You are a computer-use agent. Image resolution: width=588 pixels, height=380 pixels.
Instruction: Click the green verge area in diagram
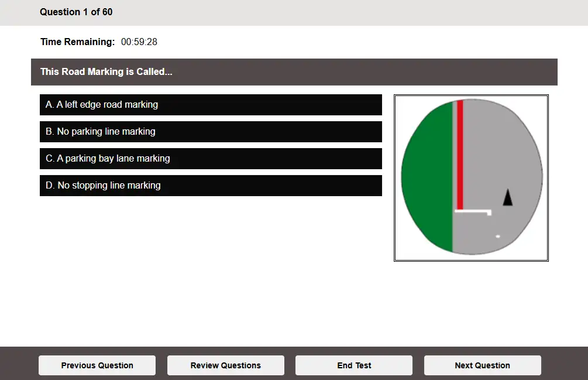428,176
